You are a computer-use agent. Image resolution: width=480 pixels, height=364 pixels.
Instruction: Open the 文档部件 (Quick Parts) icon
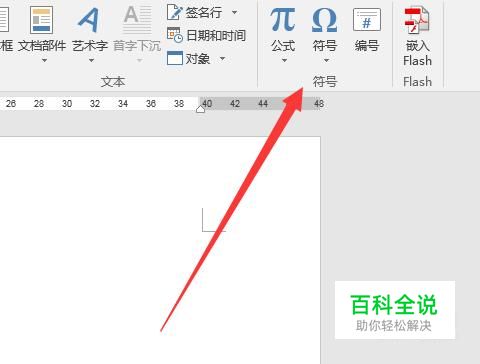pyautogui.click(x=41, y=20)
